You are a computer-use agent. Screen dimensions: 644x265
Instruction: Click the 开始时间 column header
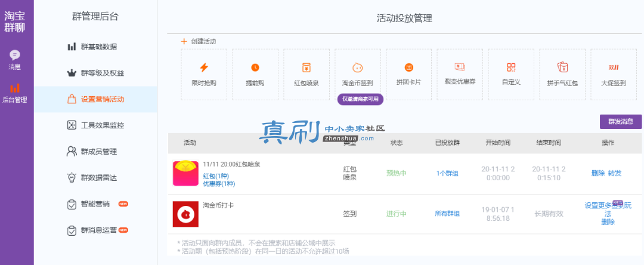(x=498, y=143)
